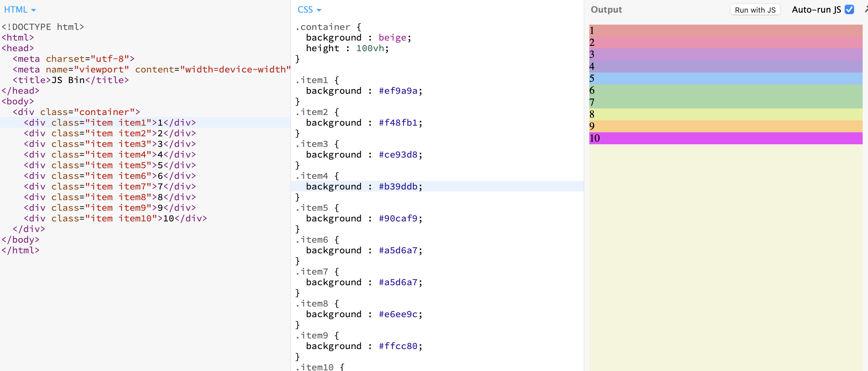The height and width of the screenshot is (371, 868).
Task: Place cursor on item5 div line in HTML
Action: pos(109,165)
